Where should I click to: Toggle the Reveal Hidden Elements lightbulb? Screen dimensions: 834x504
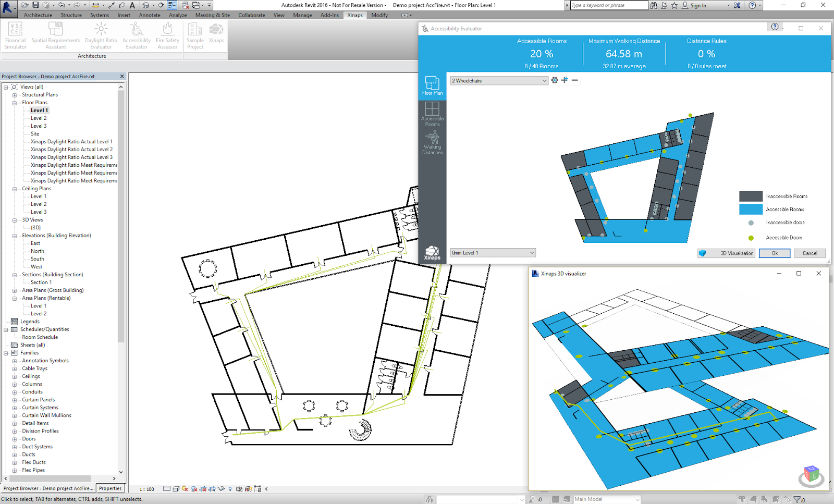tap(229, 489)
